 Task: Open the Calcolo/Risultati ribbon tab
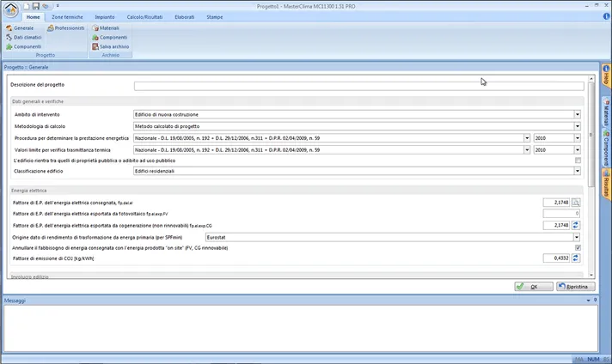(x=144, y=17)
